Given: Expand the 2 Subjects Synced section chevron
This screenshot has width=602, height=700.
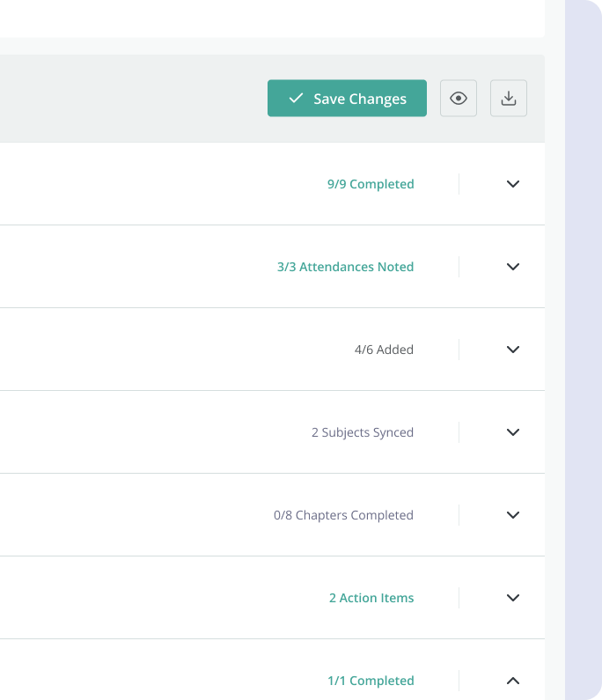Looking at the screenshot, I should [x=514, y=432].
